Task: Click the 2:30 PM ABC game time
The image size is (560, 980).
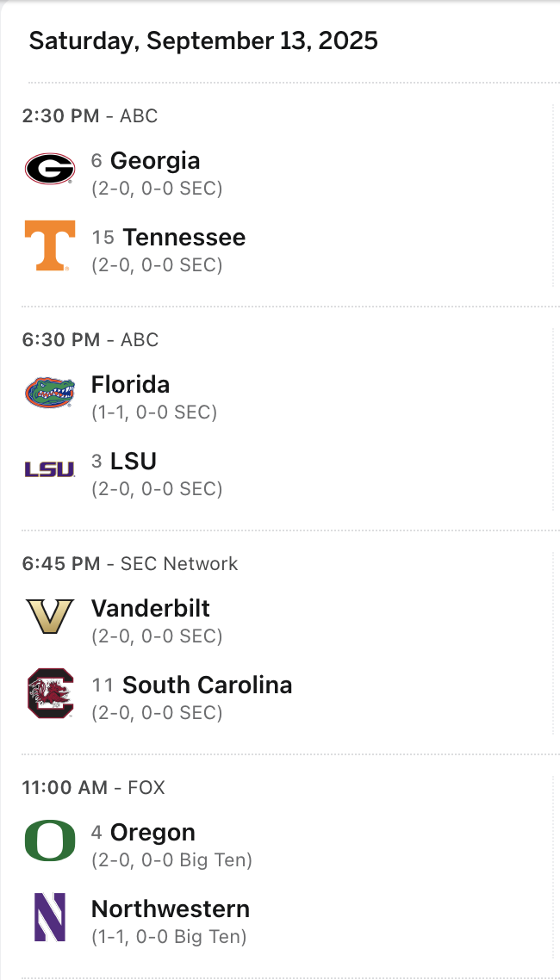Action: [90, 116]
